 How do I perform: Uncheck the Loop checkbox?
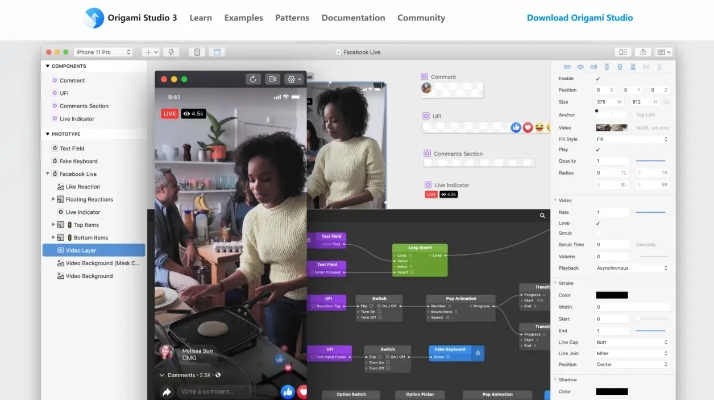(x=598, y=223)
